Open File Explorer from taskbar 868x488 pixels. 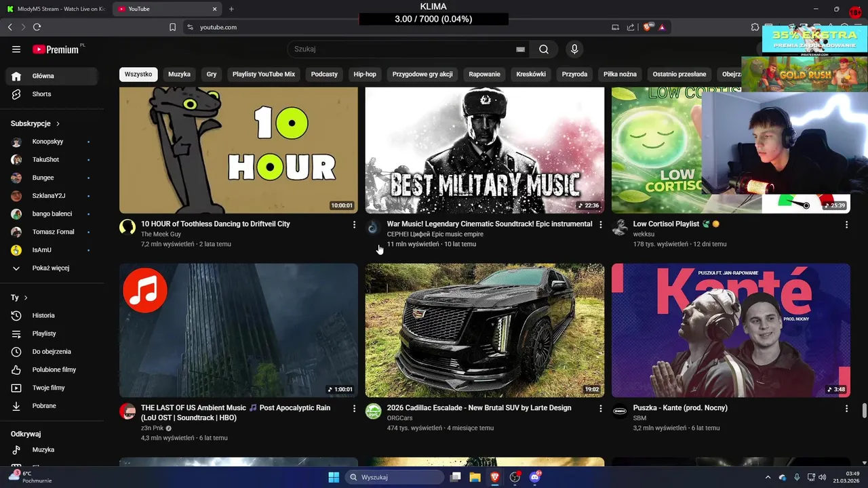(475, 477)
